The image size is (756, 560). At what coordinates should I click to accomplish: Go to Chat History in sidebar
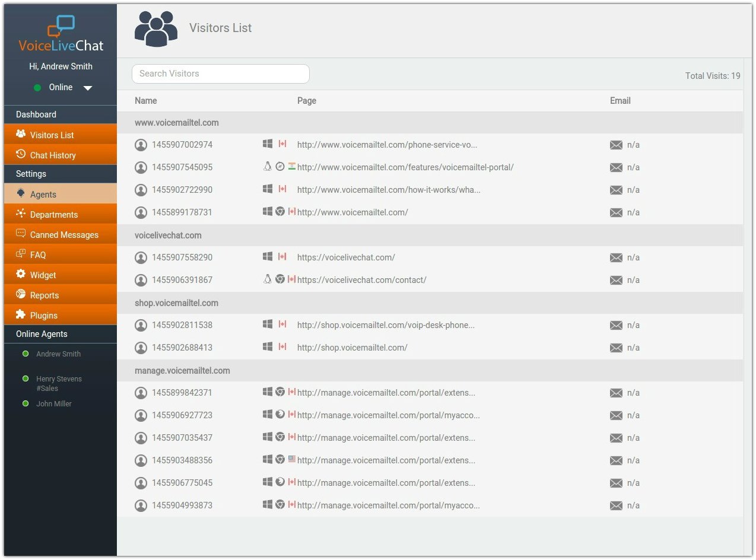(x=61, y=155)
